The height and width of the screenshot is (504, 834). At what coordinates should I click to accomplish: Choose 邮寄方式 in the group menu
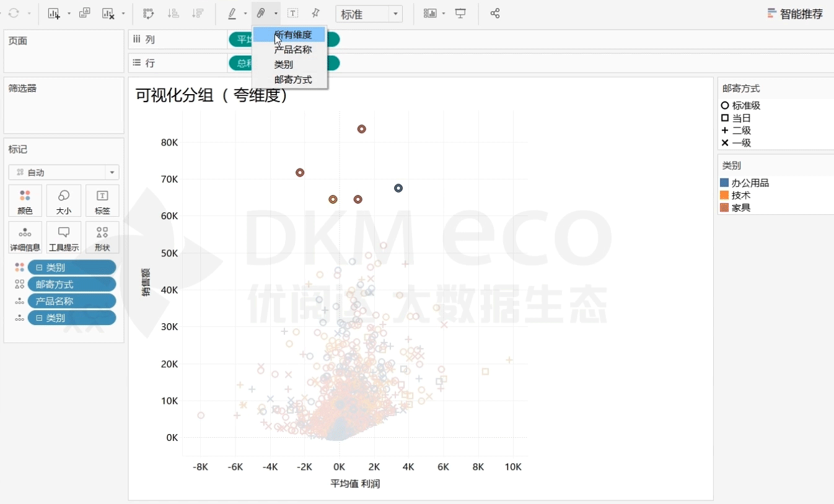[292, 80]
